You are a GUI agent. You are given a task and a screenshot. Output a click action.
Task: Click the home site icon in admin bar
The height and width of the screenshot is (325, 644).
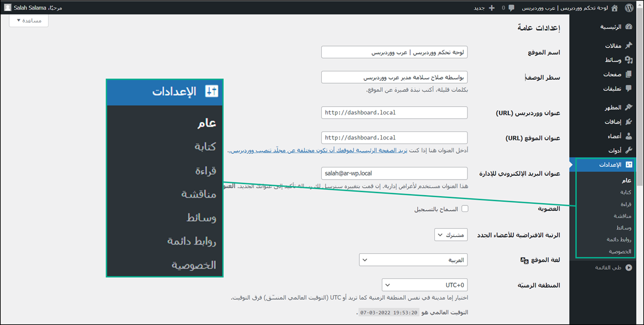click(x=615, y=8)
